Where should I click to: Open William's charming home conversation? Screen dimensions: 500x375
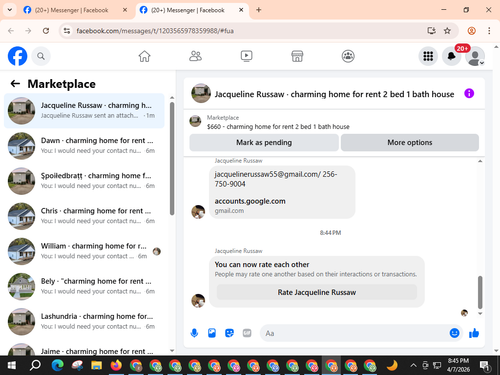[x=84, y=251]
